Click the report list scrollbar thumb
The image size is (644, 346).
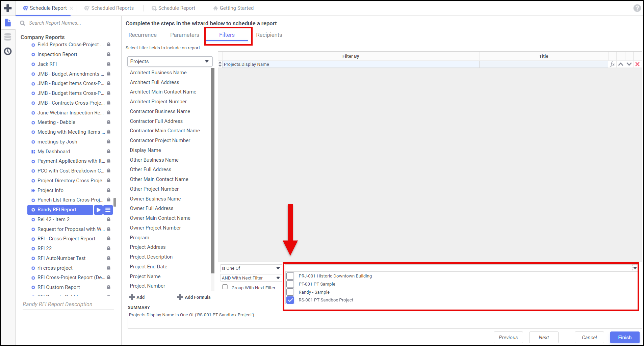(x=115, y=202)
